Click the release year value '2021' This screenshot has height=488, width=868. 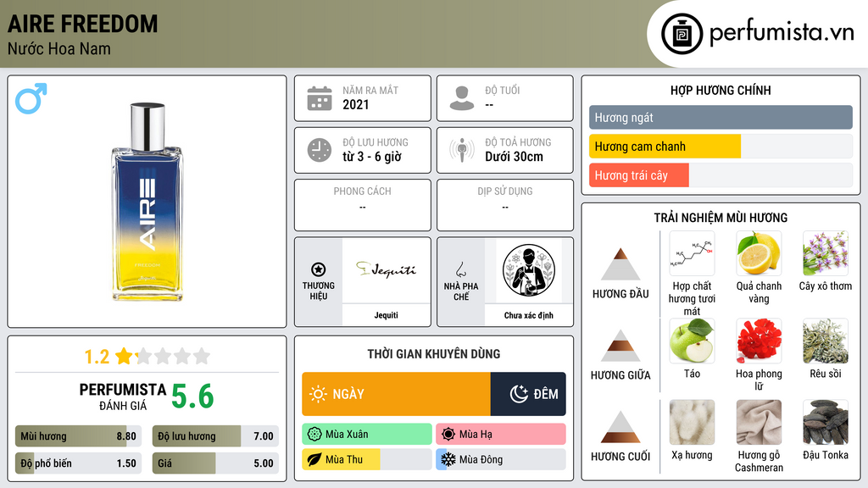355,104
